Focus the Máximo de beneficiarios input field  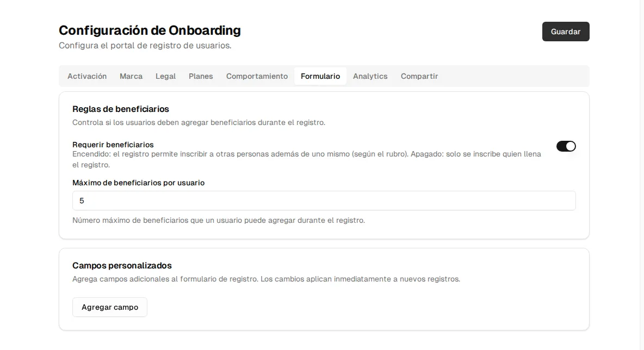(324, 201)
